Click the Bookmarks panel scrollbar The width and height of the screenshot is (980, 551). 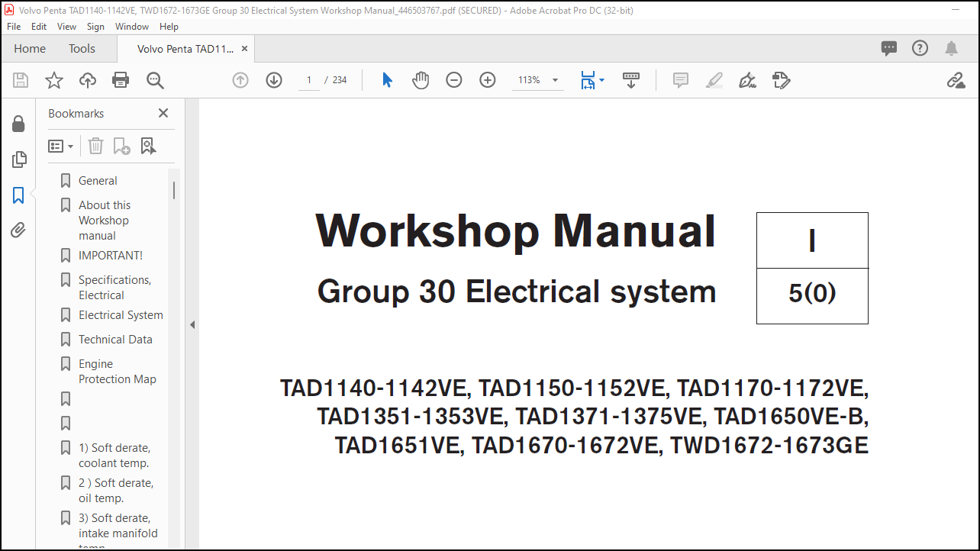point(174,190)
